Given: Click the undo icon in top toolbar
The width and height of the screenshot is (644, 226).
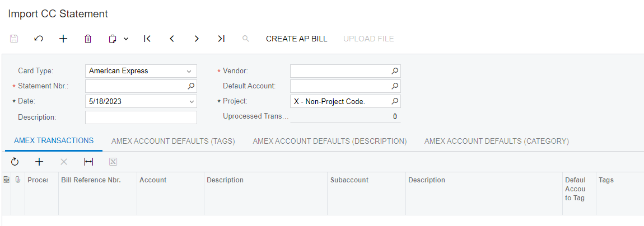Looking at the screenshot, I should coord(39,39).
